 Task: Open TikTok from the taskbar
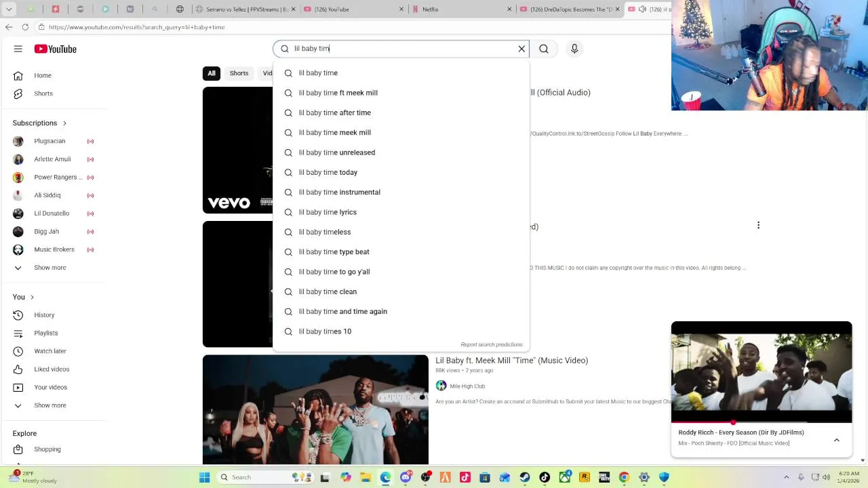coord(545,477)
